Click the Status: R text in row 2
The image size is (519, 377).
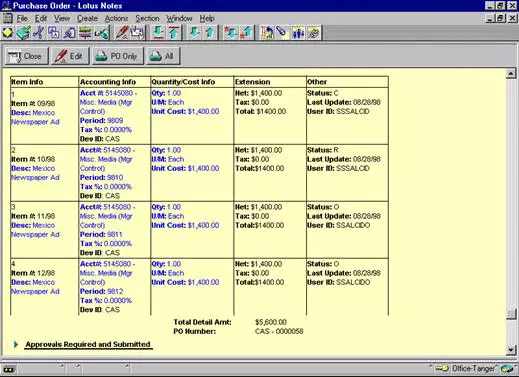(x=323, y=150)
